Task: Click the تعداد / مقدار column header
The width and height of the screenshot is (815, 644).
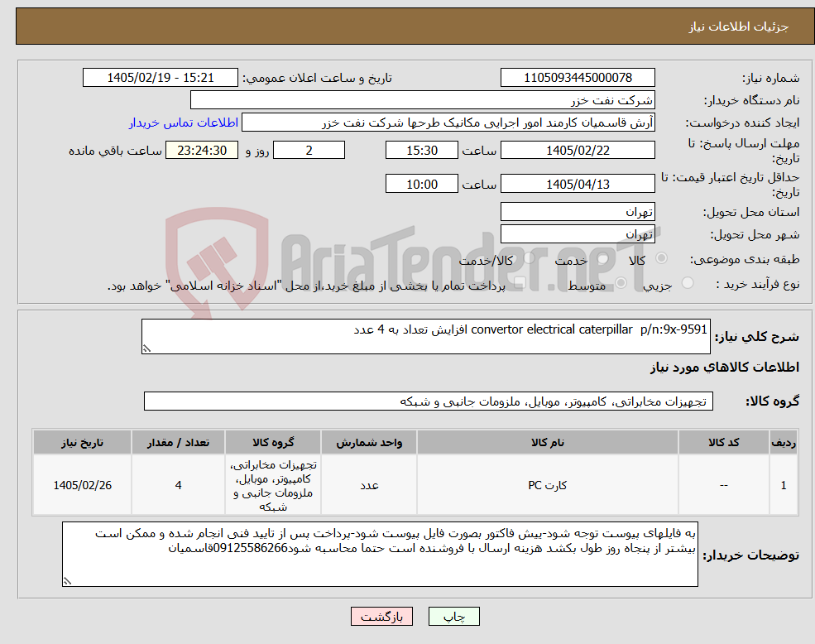Action: 178,442
